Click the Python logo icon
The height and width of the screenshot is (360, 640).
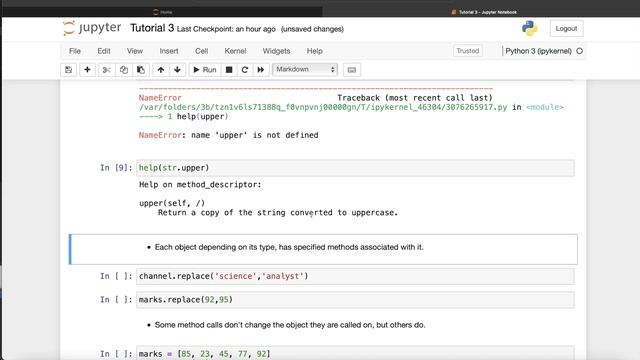tap(529, 28)
